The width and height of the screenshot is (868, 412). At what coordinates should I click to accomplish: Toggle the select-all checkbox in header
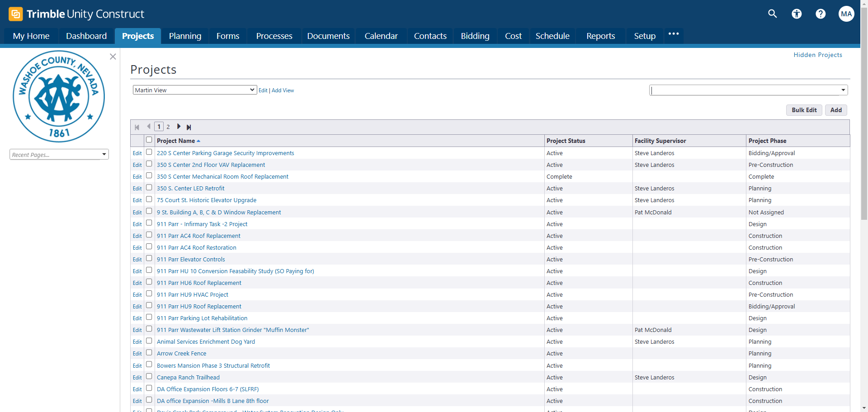(x=149, y=140)
